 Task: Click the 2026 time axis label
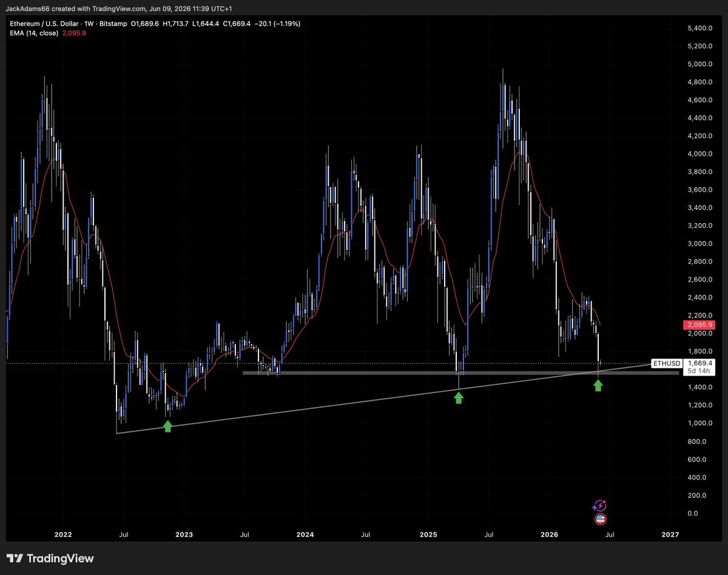(549, 534)
